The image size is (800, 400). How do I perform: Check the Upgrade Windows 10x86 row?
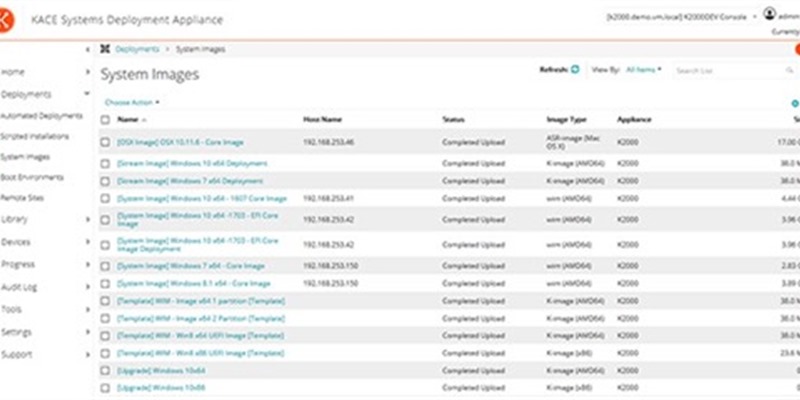click(x=105, y=388)
